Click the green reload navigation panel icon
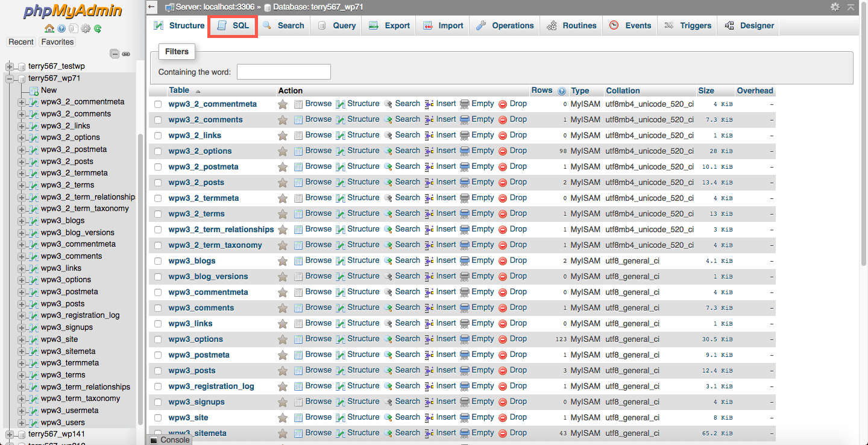This screenshot has width=868, height=445. (x=98, y=28)
